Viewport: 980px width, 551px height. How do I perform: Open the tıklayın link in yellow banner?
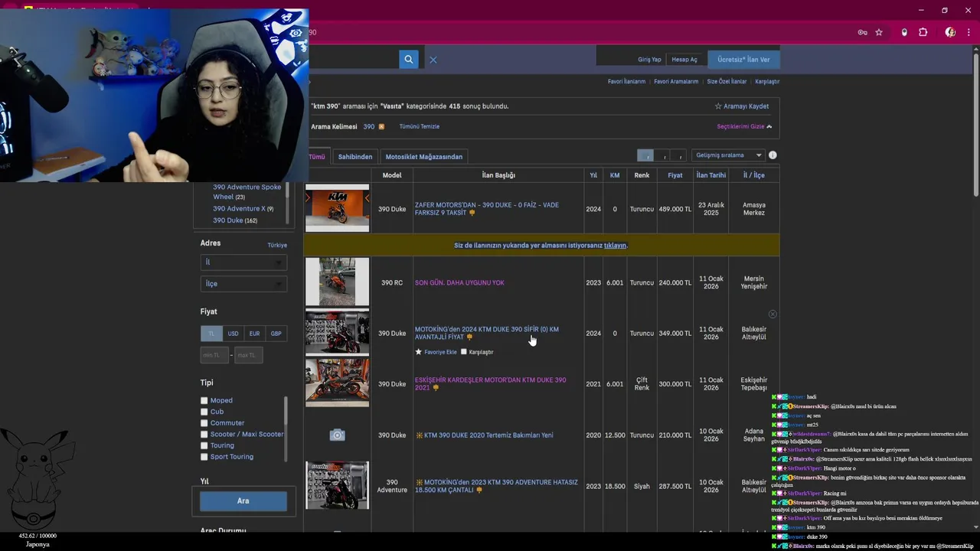point(615,246)
